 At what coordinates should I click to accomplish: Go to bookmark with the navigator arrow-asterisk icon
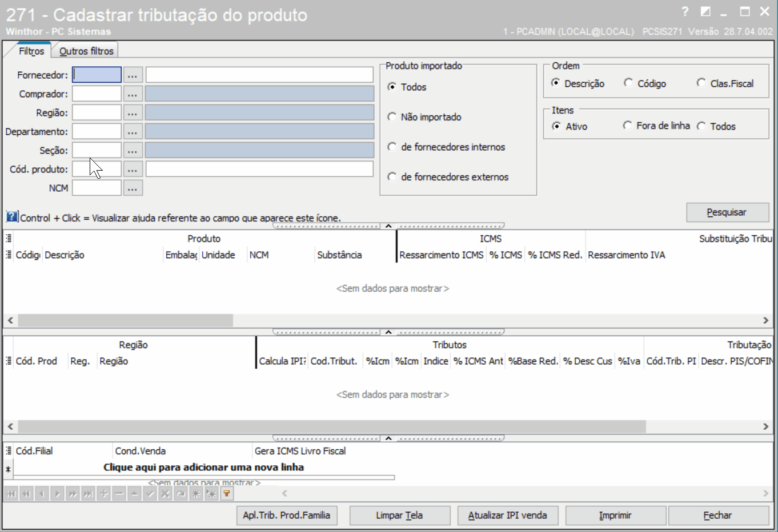(211, 494)
